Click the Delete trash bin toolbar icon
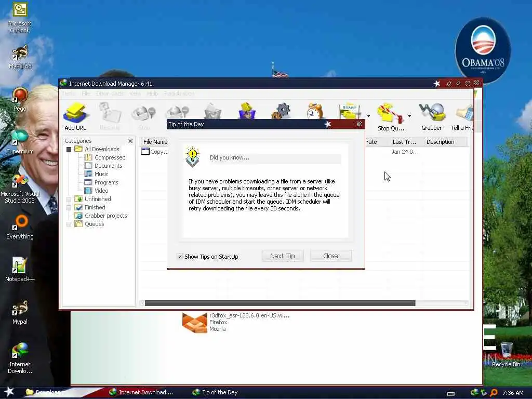Viewport: 532px width, 399px height. pos(212,111)
